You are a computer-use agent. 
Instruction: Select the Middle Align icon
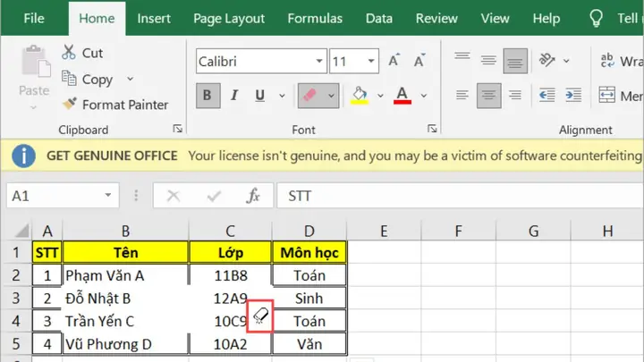click(488, 61)
